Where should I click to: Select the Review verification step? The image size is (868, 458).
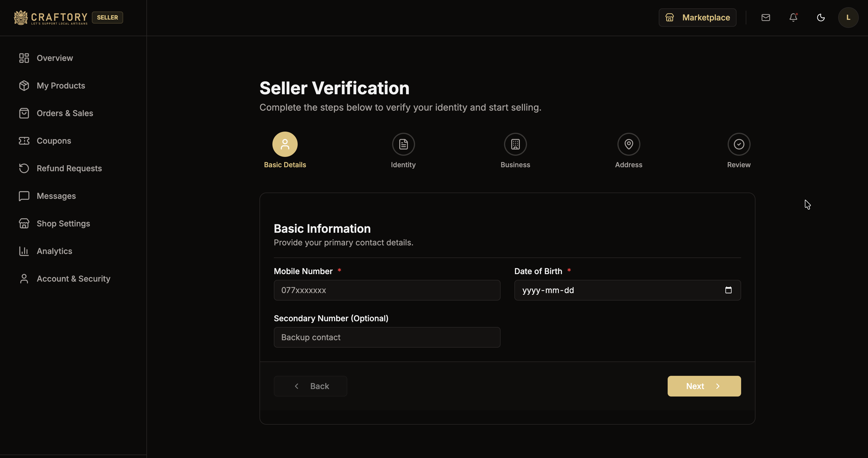click(739, 144)
